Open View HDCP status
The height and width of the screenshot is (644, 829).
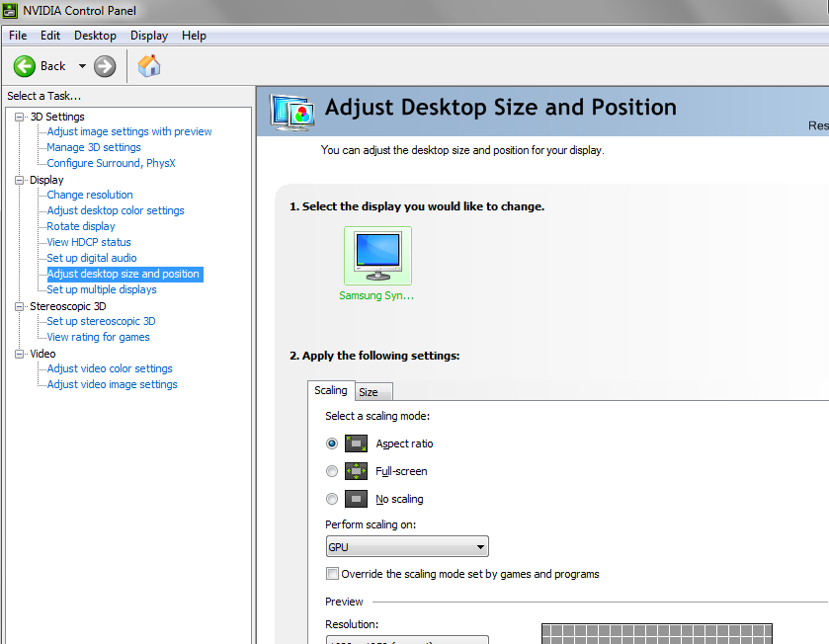(88, 243)
